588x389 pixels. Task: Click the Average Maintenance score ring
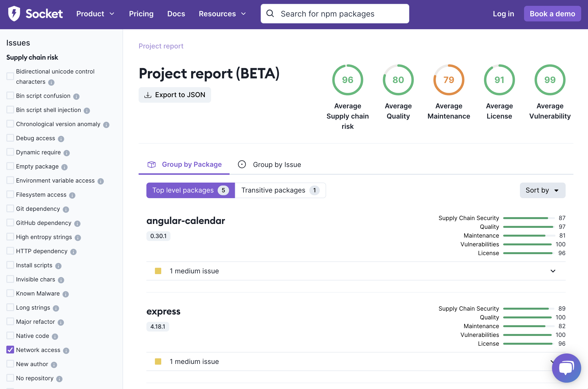(x=448, y=80)
